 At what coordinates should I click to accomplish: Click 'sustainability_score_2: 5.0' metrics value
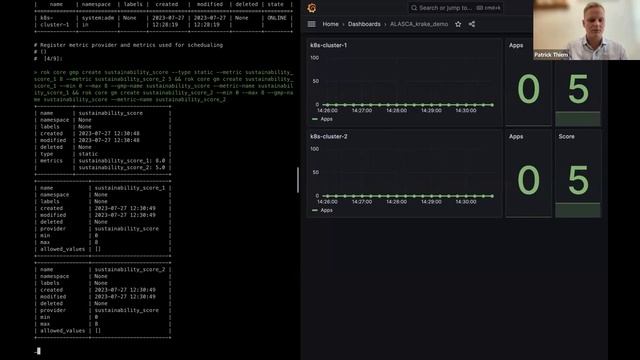point(122,167)
